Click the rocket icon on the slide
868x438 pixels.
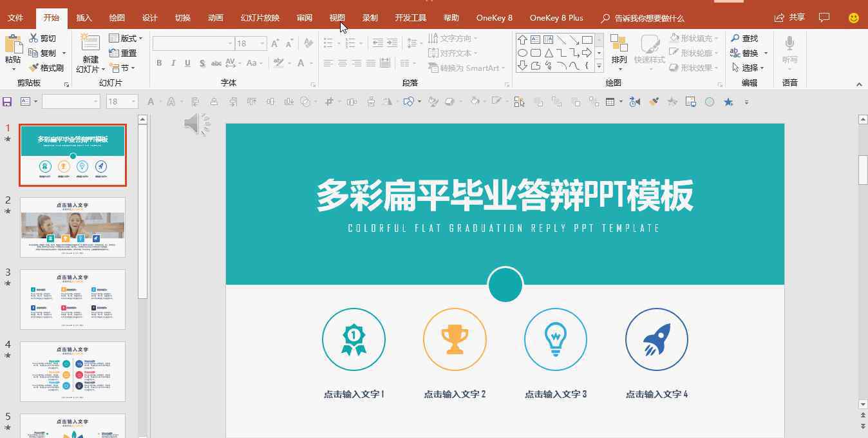[657, 339]
